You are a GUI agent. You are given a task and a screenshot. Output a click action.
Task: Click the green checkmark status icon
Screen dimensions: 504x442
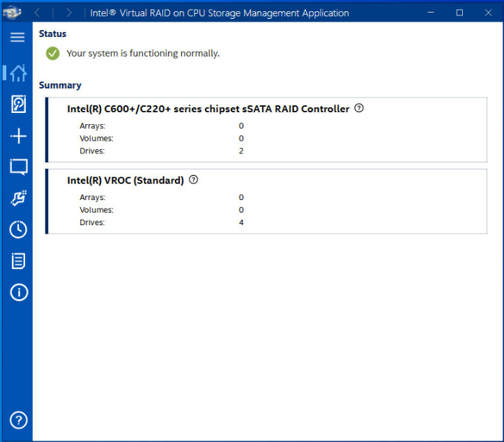[x=53, y=54]
